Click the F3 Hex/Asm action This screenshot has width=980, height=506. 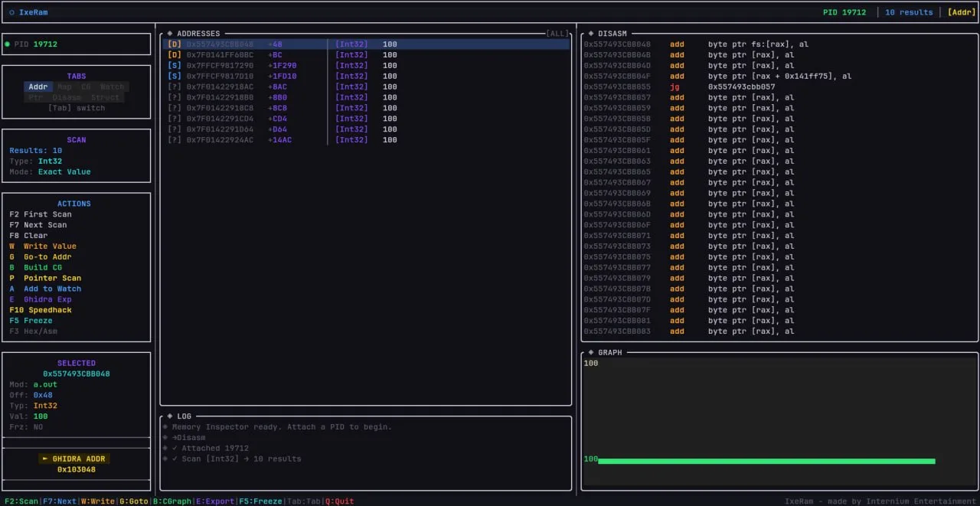[x=34, y=331]
